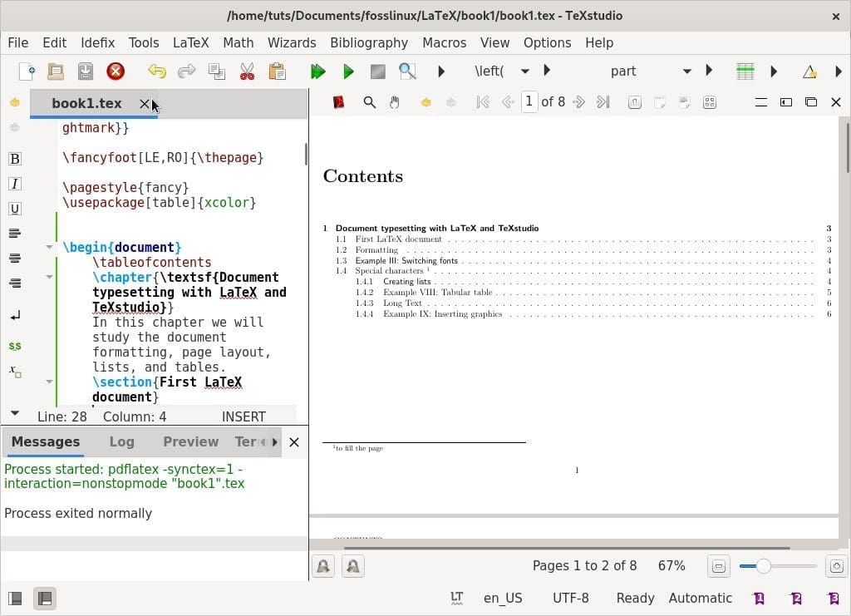Zoom in on the PDF with the plus button
Image resolution: width=851 pixels, height=616 pixels.
point(836,566)
